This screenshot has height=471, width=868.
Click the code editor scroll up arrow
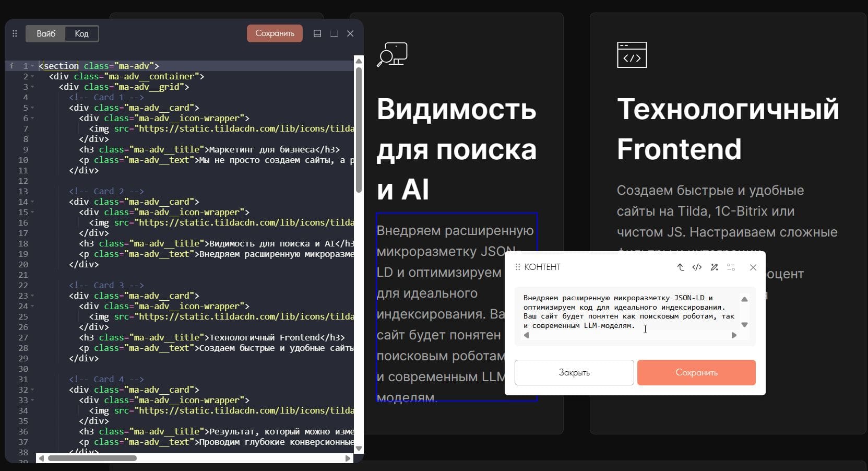359,61
